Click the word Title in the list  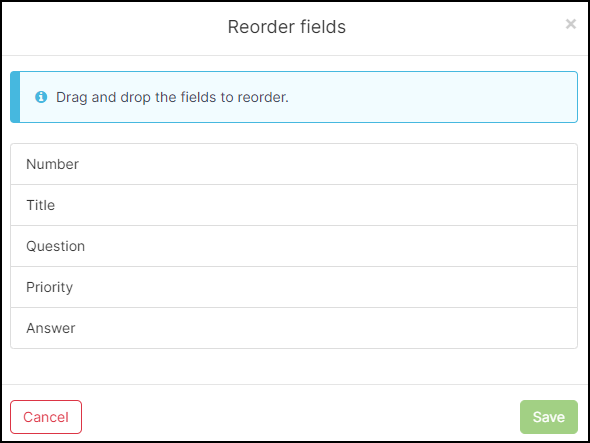(41, 206)
